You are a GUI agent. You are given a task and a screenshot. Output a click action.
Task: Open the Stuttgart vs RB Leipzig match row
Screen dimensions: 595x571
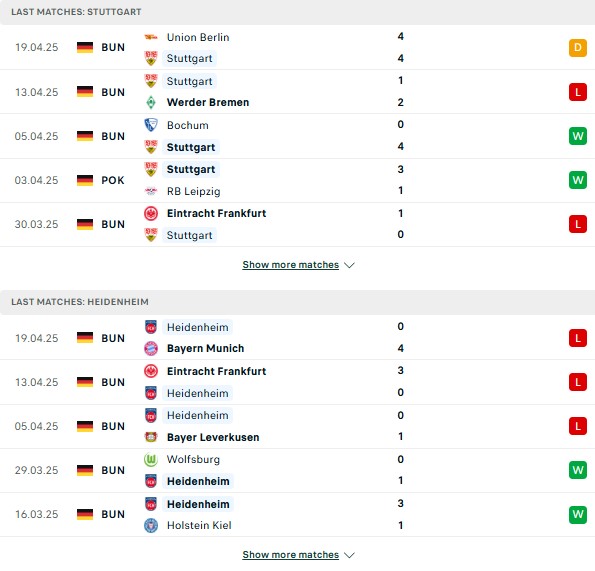point(298,180)
